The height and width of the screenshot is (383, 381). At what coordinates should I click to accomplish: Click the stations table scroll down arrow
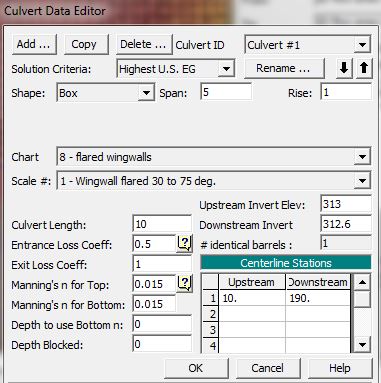tap(362, 344)
